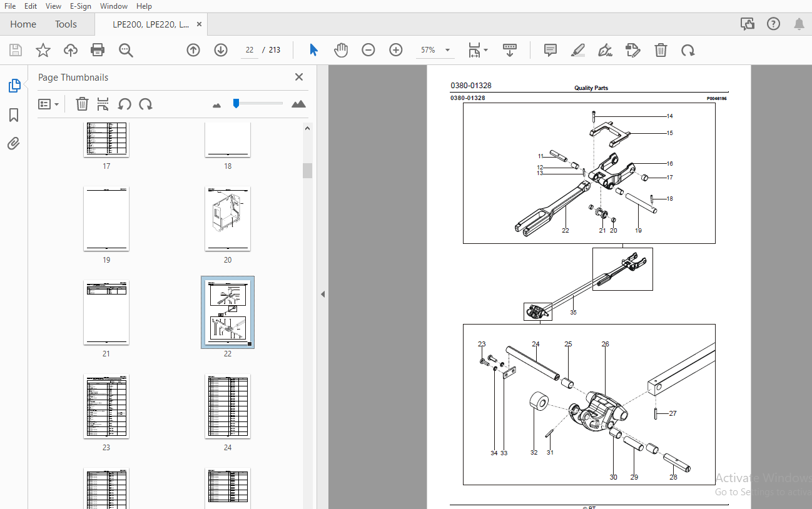Click the page number input field
This screenshot has width=812, height=509.
coord(250,50)
